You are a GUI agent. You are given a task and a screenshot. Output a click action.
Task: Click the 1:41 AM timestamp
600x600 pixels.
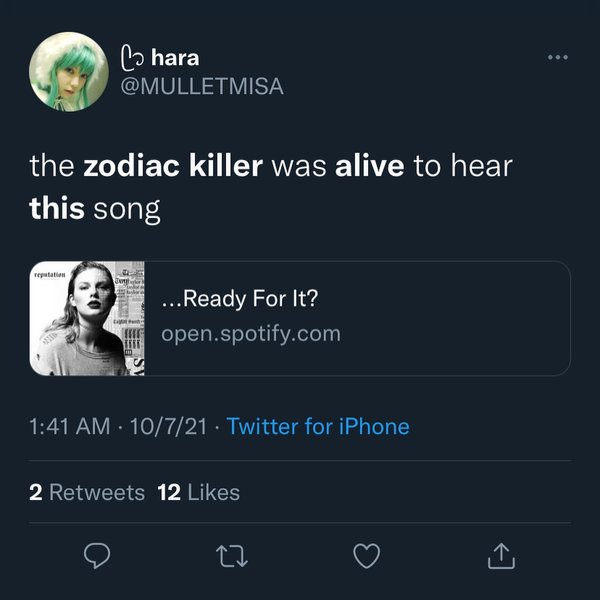[70, 427]
